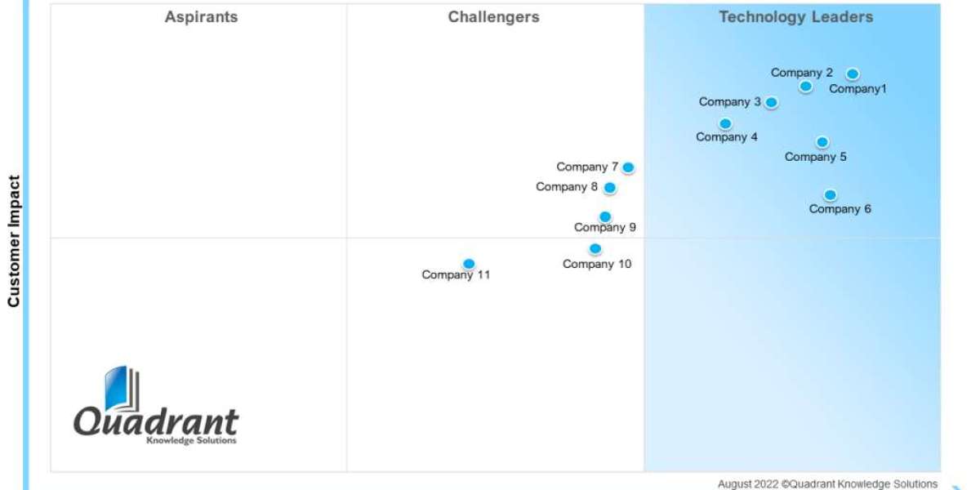Select the Company 2 marker dot
The width and height of the screenshot is (980, 490).
[x=805, y=87]
